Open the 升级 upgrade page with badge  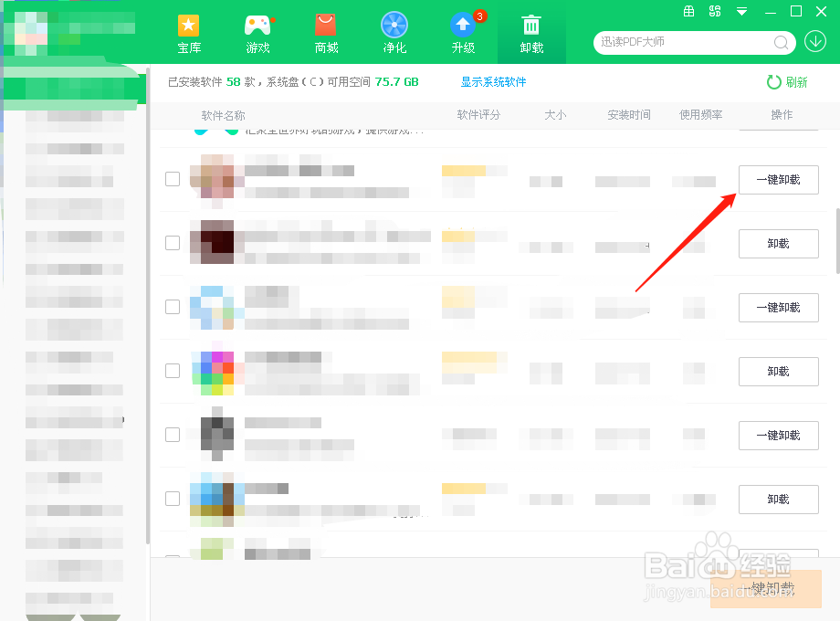pyautogui.click(x=463, y=33)
